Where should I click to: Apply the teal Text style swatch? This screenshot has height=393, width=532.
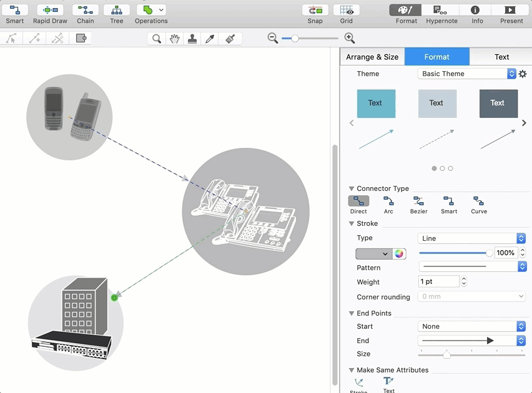[377, 104]
